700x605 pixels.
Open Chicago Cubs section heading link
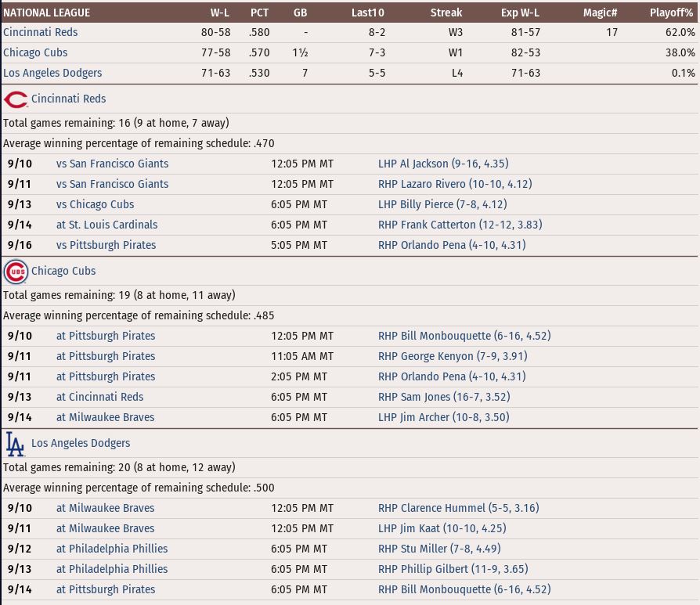tap(63, 271)
